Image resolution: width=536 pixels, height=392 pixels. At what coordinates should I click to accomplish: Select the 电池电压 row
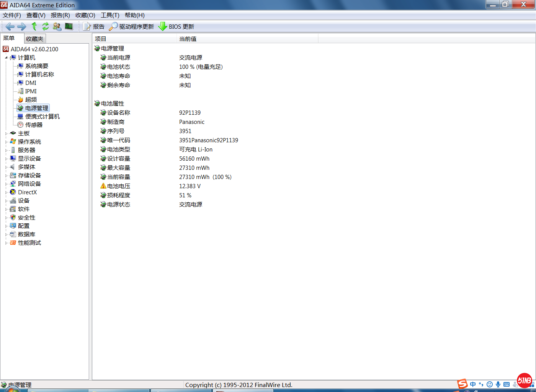119,186
